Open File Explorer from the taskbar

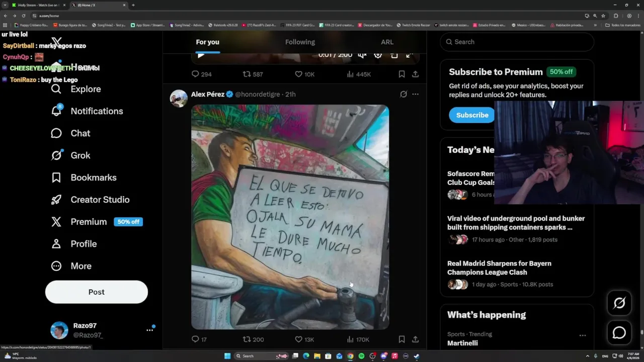(x=317, y=356)
